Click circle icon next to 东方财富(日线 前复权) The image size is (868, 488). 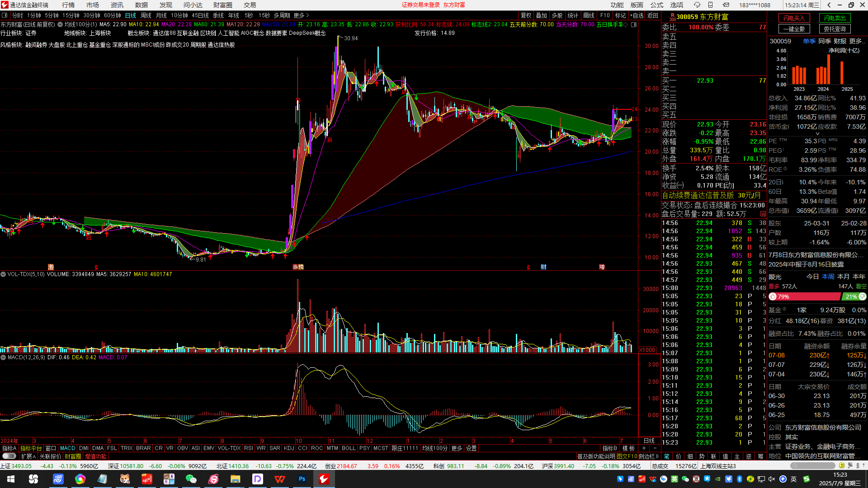coord(60,24)
